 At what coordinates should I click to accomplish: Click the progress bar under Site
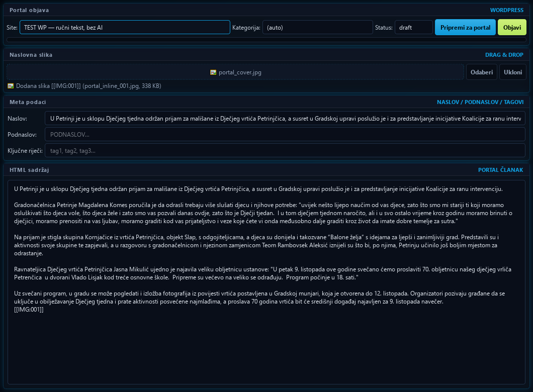pos(266,40)
